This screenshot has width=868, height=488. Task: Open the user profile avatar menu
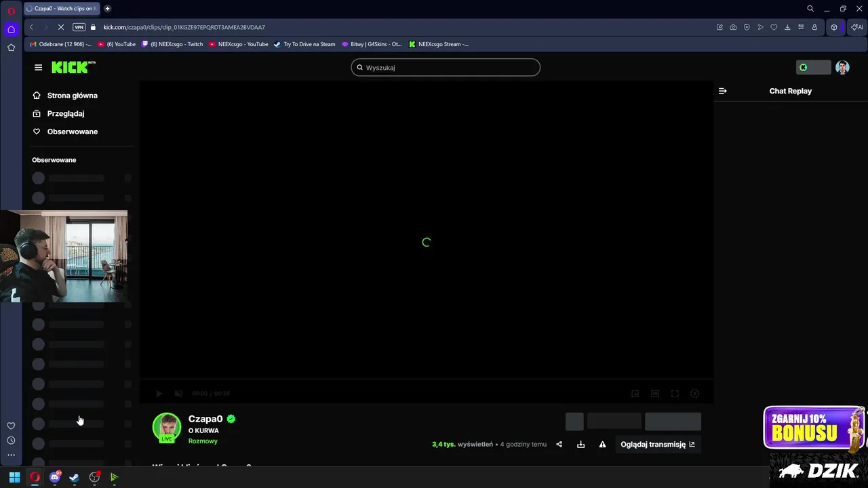[x=842, y=67]
